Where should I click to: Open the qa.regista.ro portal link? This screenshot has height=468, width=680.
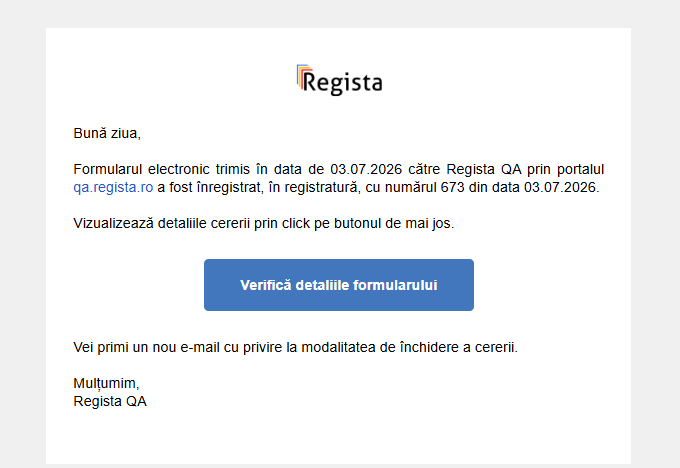[x=113, y=187]
